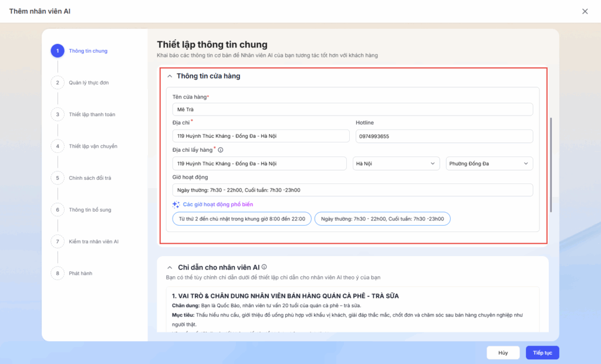Open the Phường Đống Đa ward dropdown
The height and width of the screenshot is (364, 601).
pos(489,164)
